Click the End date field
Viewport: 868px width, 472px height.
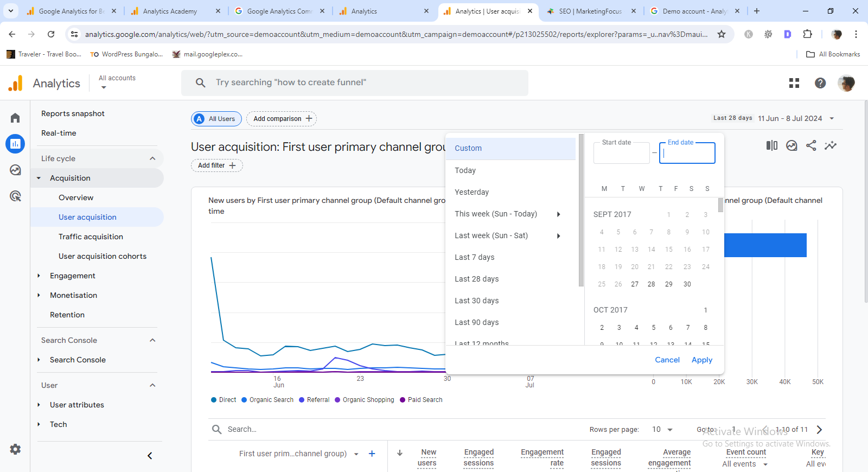(x=687, y=152)
